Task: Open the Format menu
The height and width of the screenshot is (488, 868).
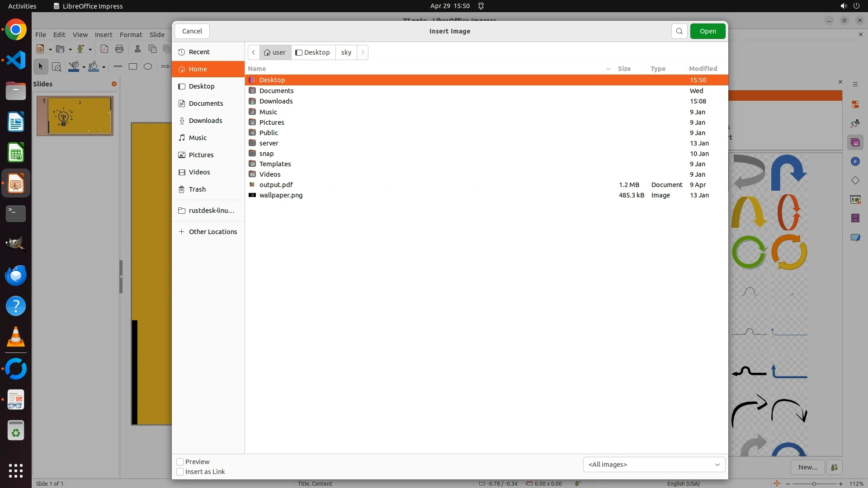Action: [131, 35]
